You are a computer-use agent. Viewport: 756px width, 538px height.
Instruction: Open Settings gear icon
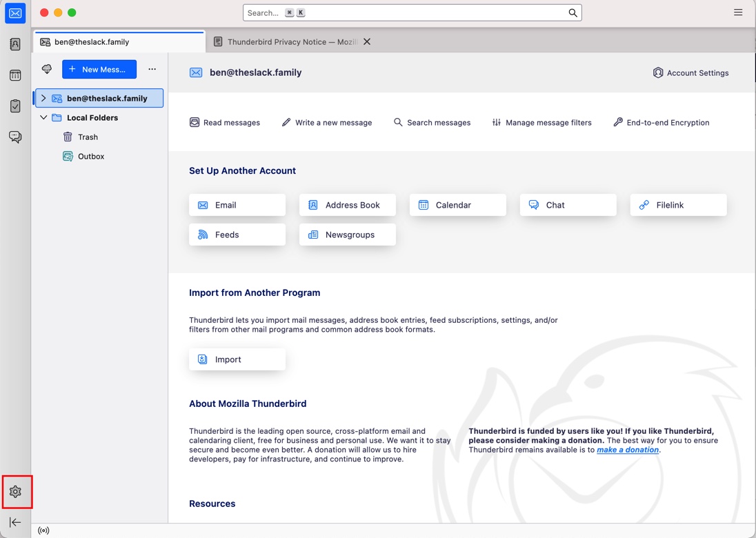click(15, 492)
